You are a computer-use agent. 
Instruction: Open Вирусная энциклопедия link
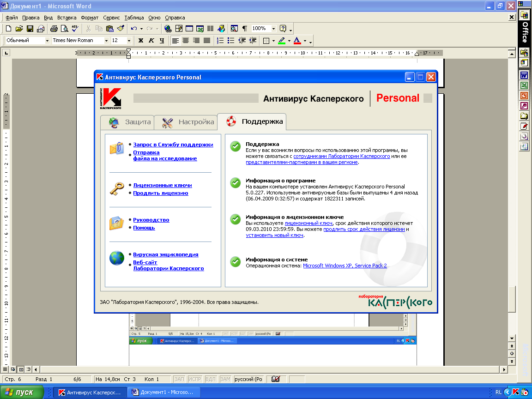[x=166, y=254]
